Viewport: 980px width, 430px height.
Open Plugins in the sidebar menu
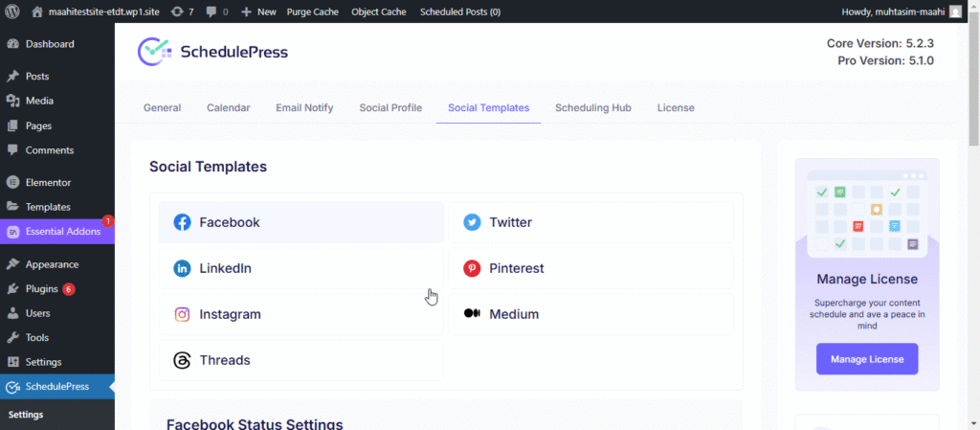[42, 288]
